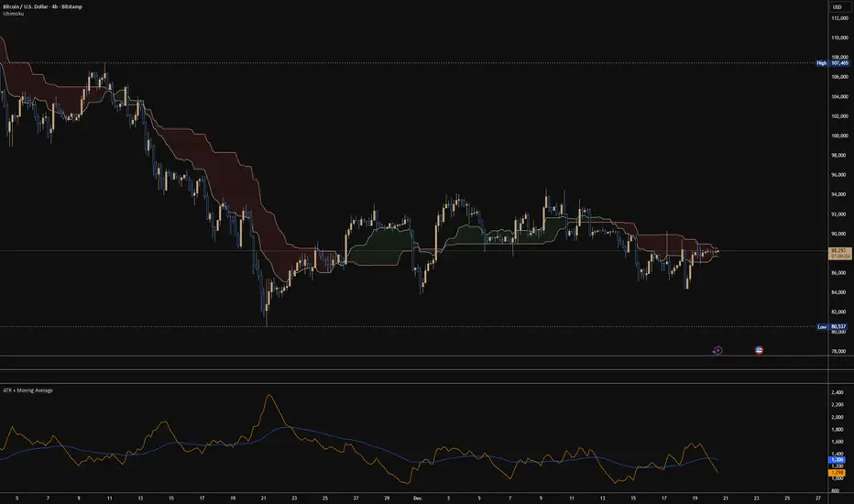Viewport: 854px width, 504px height.
Task: Click the 112,000 price axis label
Action: coord(839,18)
